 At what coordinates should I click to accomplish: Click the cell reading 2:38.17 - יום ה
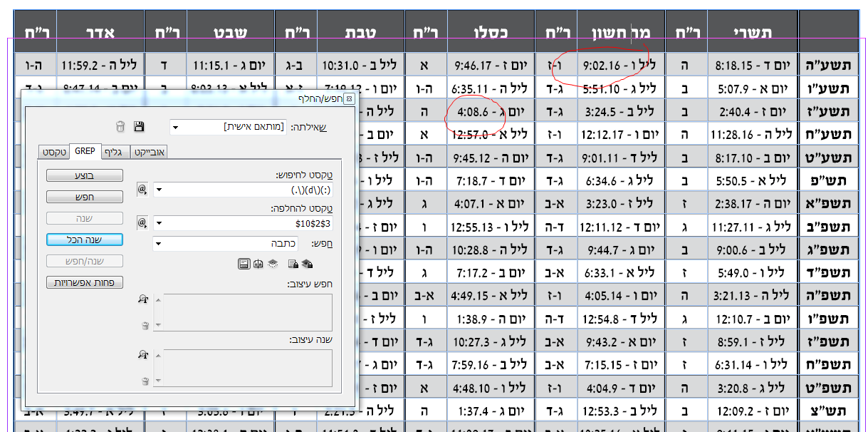(753, 203)
